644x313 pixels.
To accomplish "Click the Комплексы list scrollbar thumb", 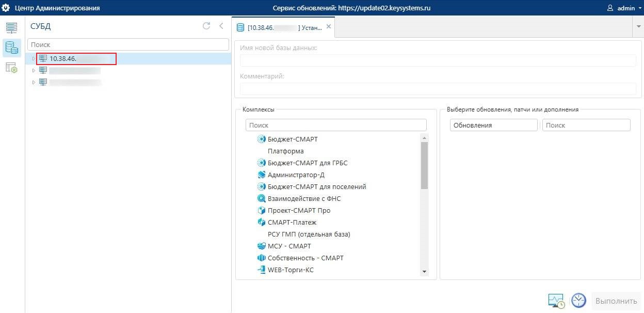I will (424, 165).
